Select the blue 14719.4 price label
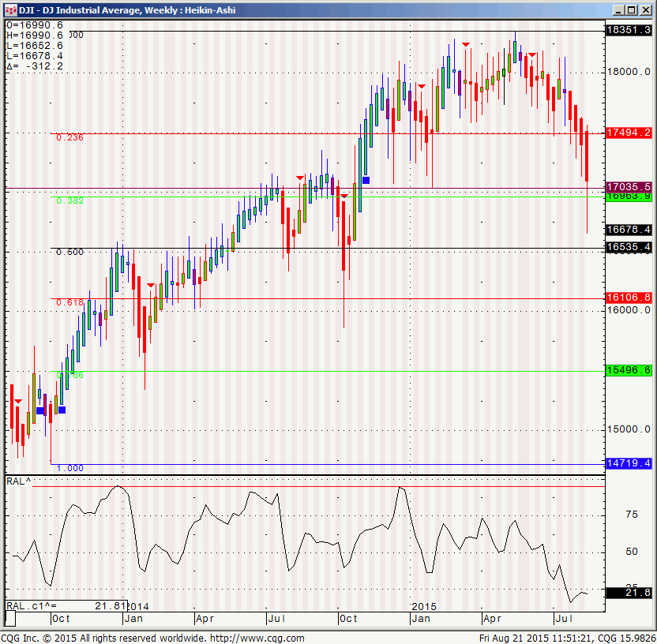The height and width of the screenshot is (644, 657). pyautogui.click(x=628, y=462)
